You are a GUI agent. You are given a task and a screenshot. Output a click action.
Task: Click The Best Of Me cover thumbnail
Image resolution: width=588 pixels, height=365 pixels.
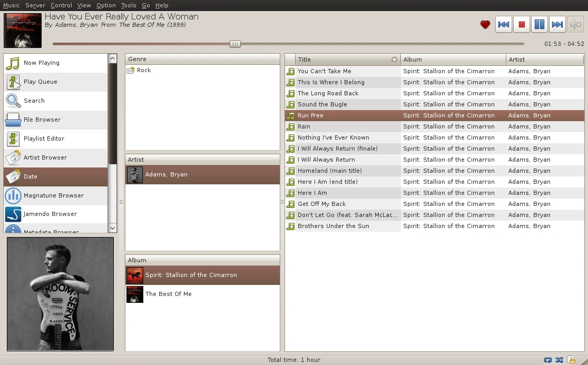pyautogui.click(x=135, y=294)
